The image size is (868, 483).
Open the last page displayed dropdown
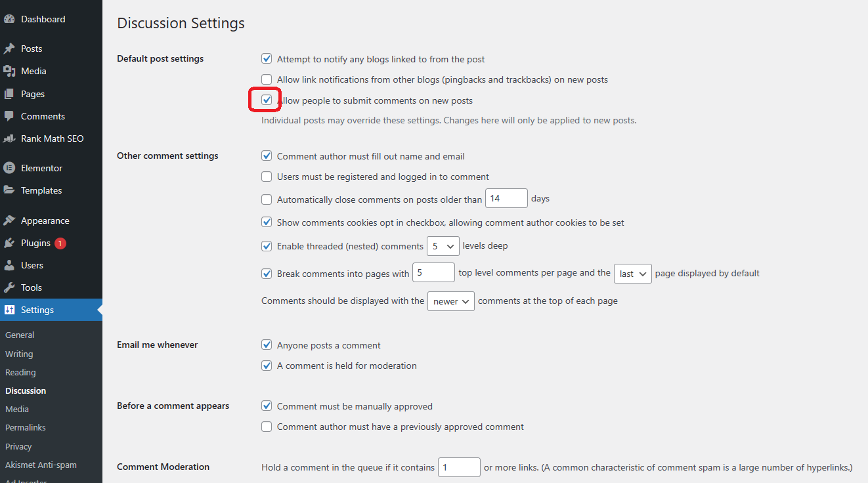pyautogui.click(x=633, y=274)
